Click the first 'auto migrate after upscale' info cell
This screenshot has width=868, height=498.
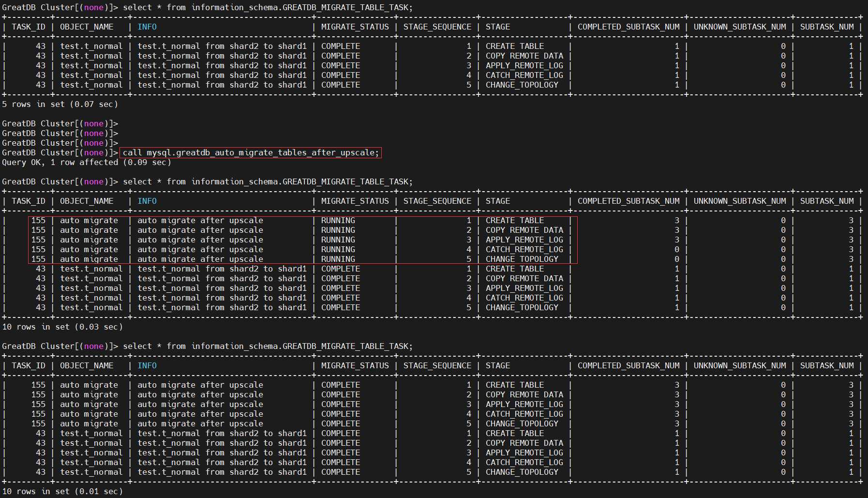pos(200,221)
